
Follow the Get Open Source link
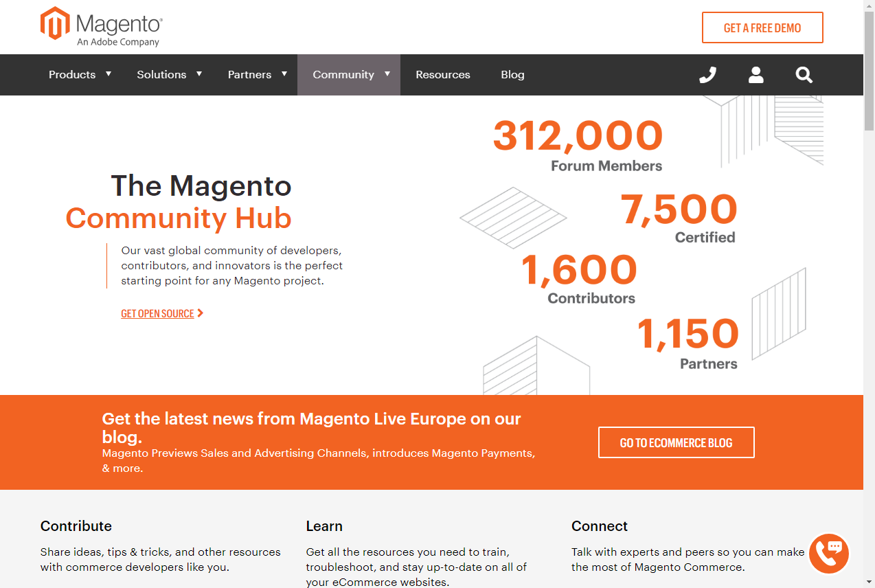coord(157,314)
